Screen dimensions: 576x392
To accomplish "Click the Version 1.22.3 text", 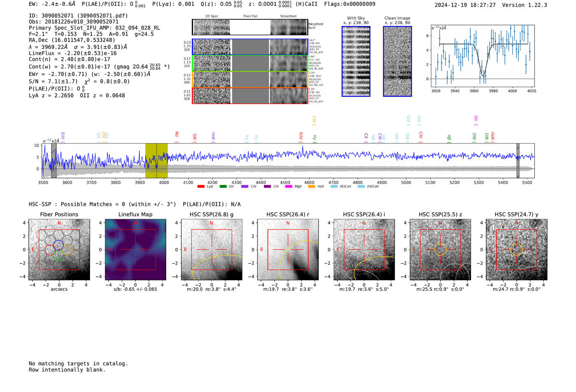I will pos(525,5).
